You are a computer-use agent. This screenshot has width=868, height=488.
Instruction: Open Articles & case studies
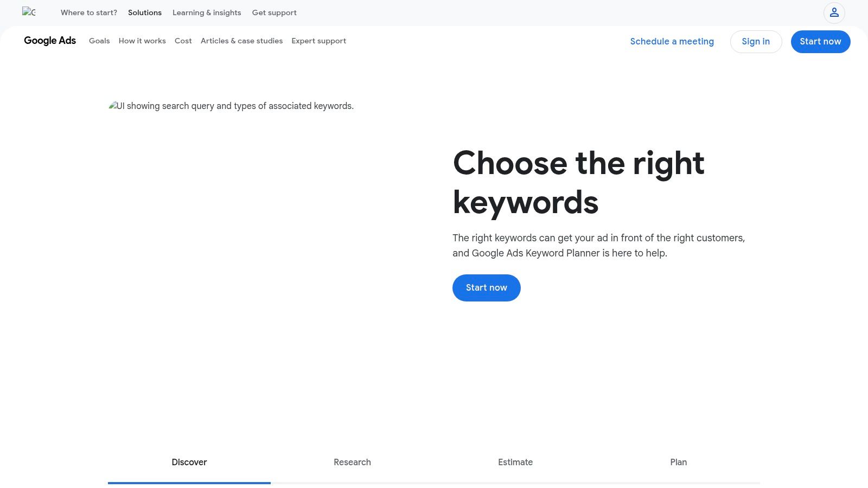coord(241,41)
